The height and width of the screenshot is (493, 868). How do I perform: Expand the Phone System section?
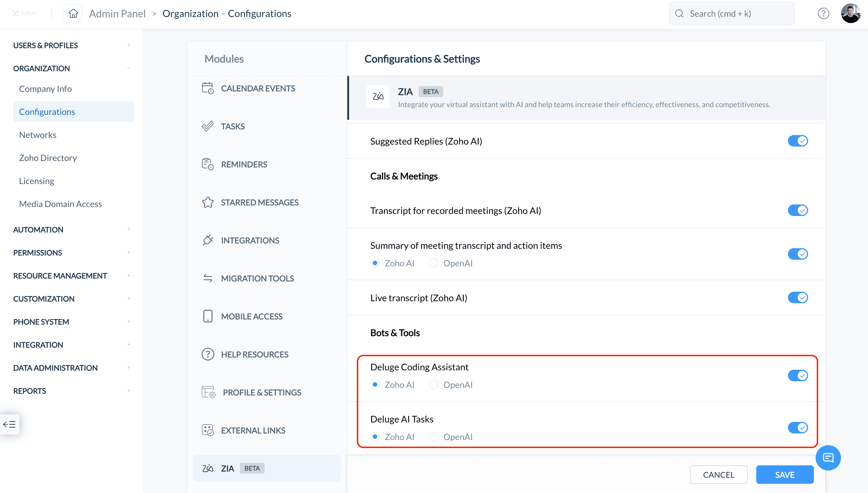tap(129, 321)
